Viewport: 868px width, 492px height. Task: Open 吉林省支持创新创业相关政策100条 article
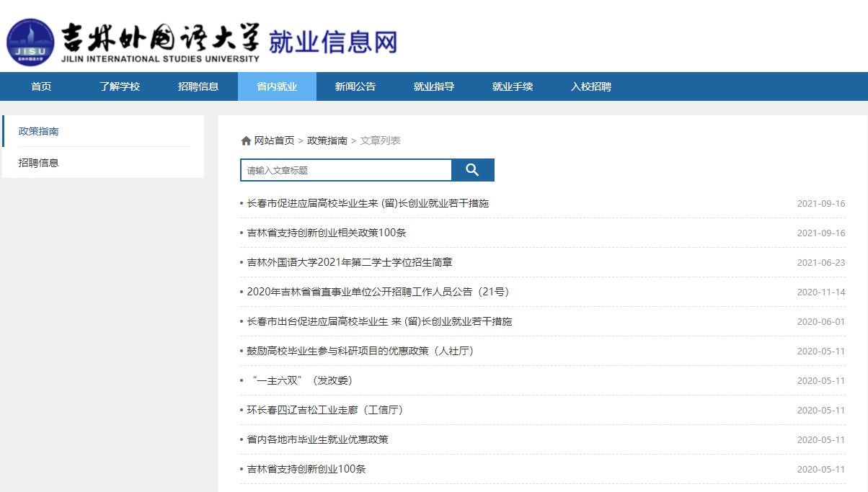[x=327, y=233]
